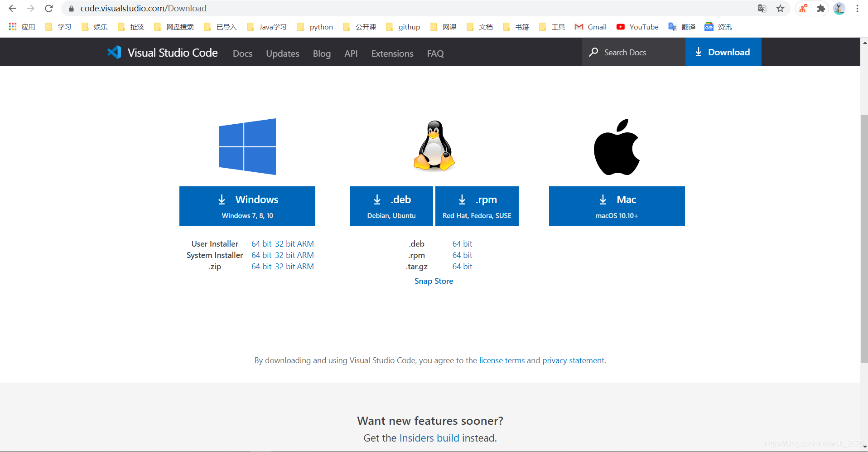Open the 网课 bookmark folder
The image size is (868, 452).
point(443,27)
